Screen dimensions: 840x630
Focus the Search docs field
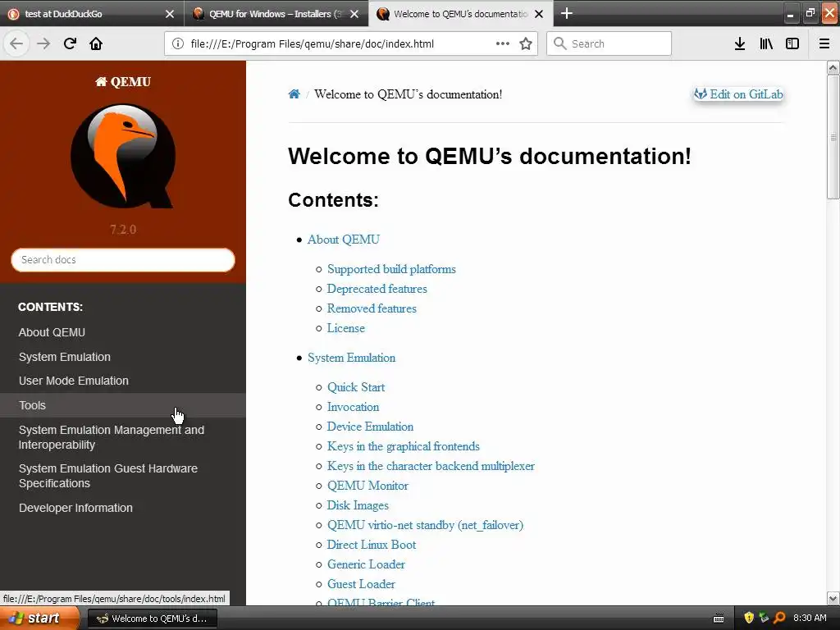tap(123, 260)
